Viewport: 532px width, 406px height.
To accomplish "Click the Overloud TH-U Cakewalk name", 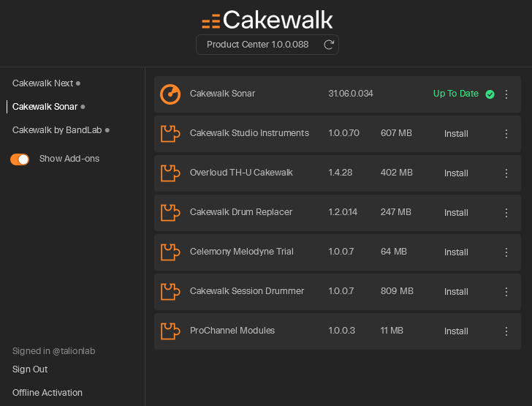I will click(x=241, y=173).
